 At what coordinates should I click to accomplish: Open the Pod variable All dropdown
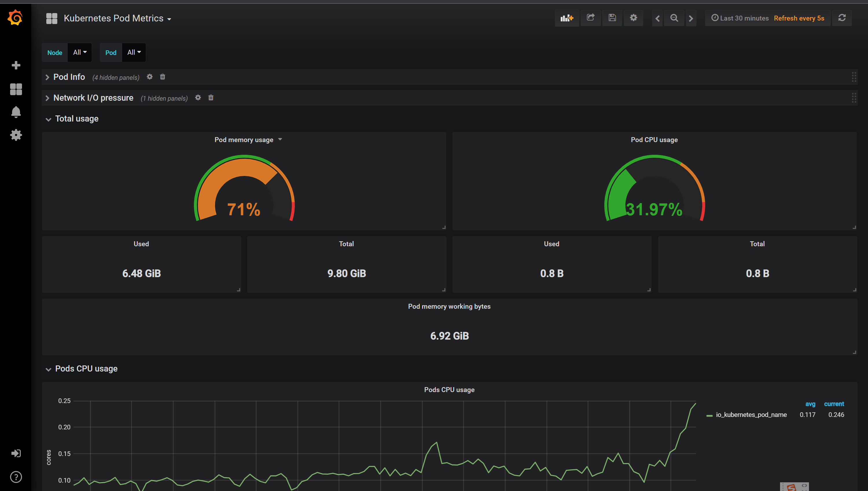pos(134,52)
